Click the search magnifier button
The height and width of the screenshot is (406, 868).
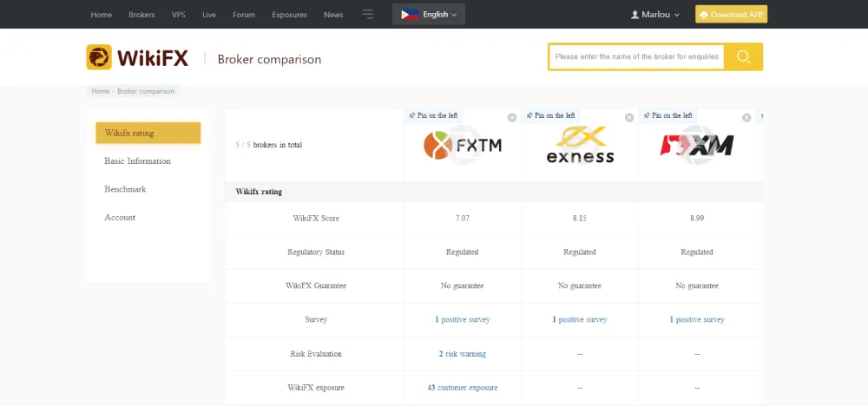tap(744, 57)
